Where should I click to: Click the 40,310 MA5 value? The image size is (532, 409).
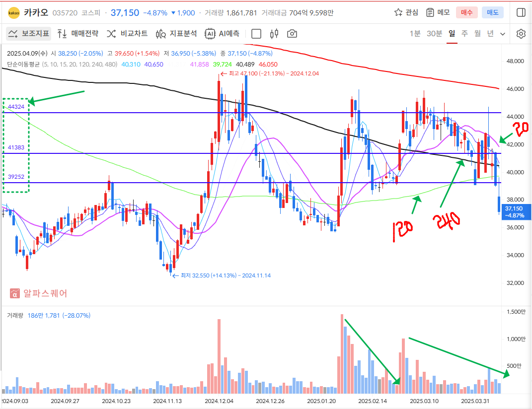131,65
